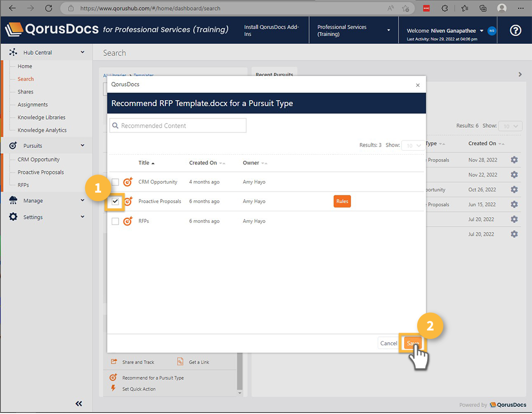Click the Get a Link icon

coord(180,362)
